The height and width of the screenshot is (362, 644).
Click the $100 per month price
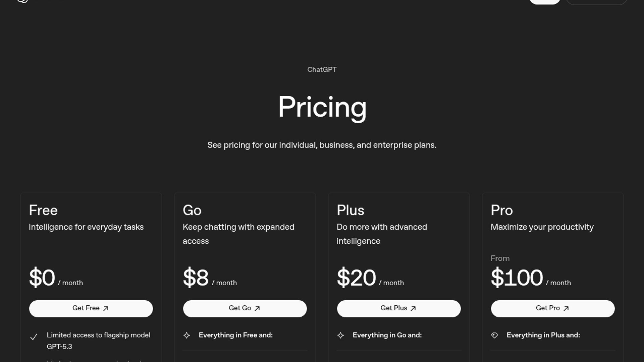517,278
